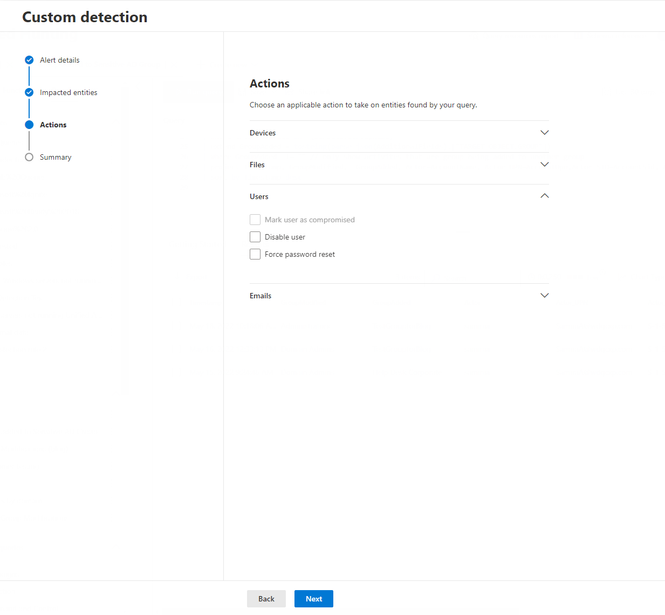
Task: Click the Actions current step circle icon
Action: point(29,125)
